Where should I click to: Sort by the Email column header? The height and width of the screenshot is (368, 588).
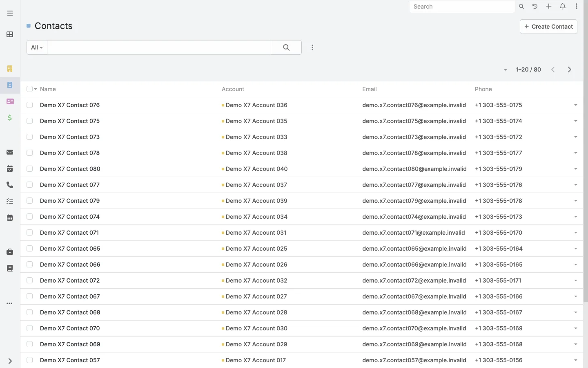click(370, 89)
